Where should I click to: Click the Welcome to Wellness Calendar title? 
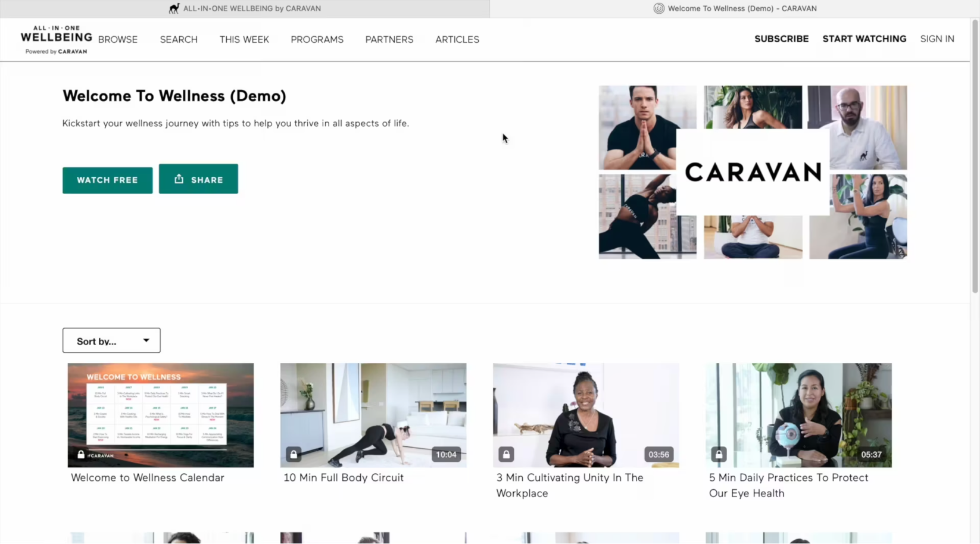[148, 477]
